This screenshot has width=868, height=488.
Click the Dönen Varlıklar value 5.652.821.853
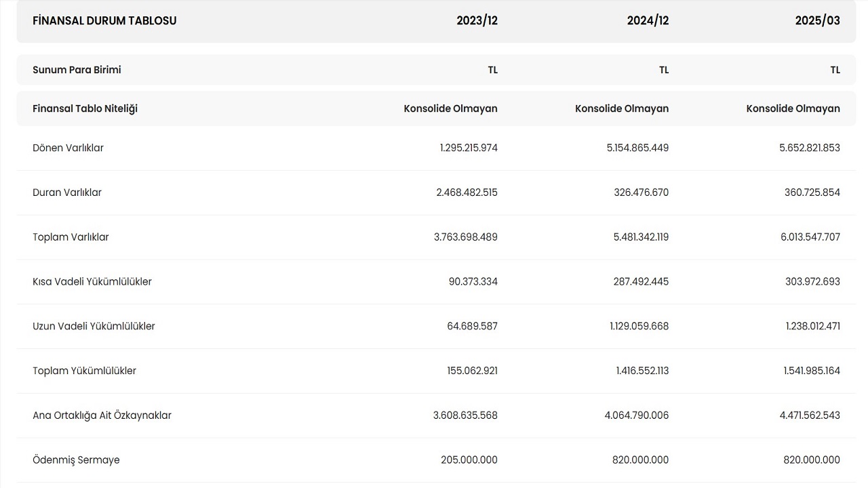(809, 148)
